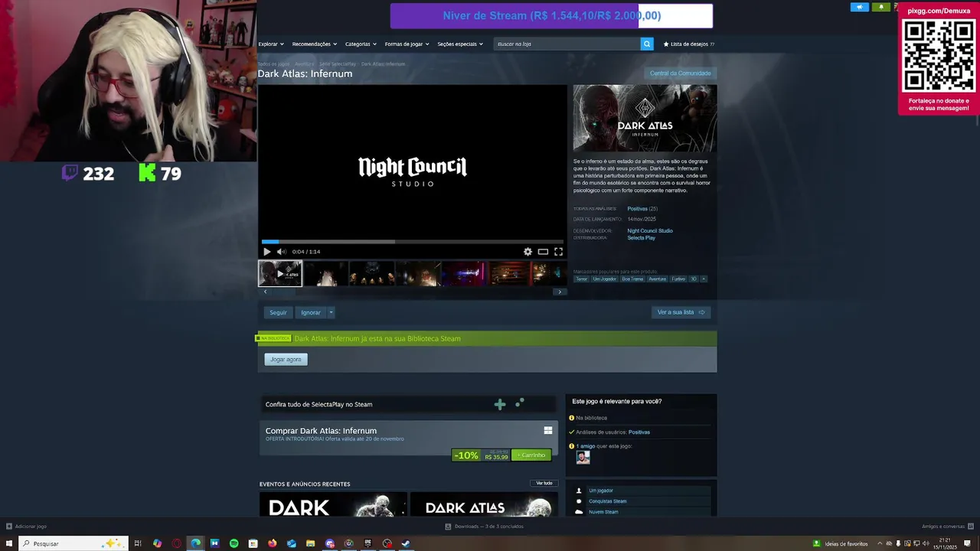Image resolution: width=980 pixels, height=551 pixels.
Task: Open the Seções especiais dropdown
Action: 460,44
